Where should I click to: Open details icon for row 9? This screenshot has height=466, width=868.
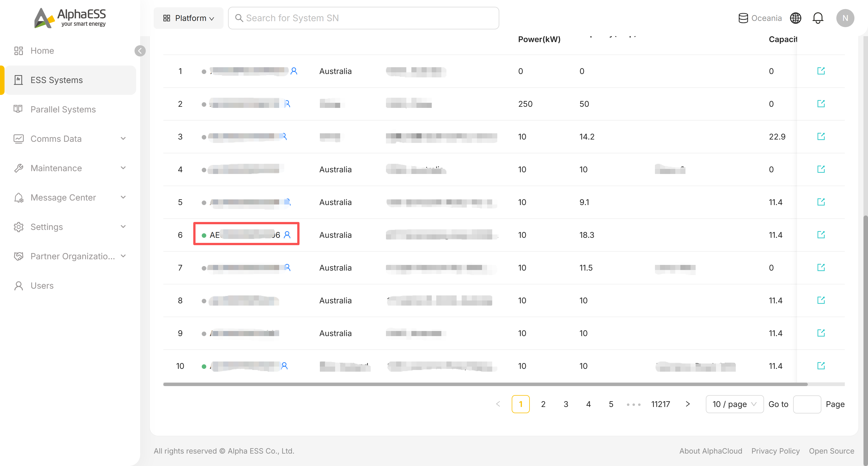point(821,333)
